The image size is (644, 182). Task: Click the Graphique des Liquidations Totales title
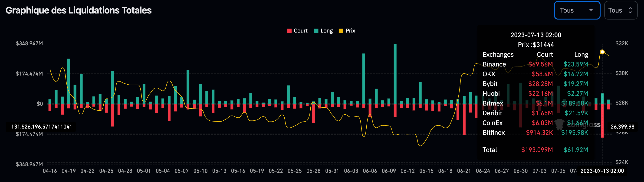(79, 10)
